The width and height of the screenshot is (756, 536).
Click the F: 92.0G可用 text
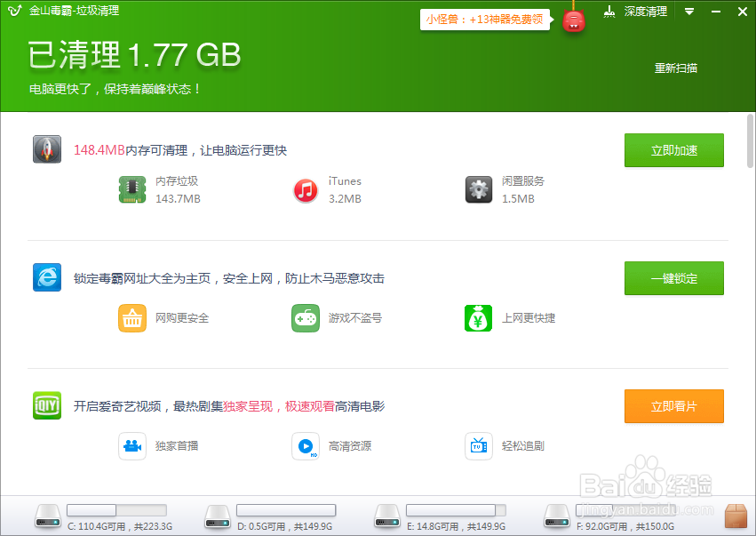coord(625,526)
